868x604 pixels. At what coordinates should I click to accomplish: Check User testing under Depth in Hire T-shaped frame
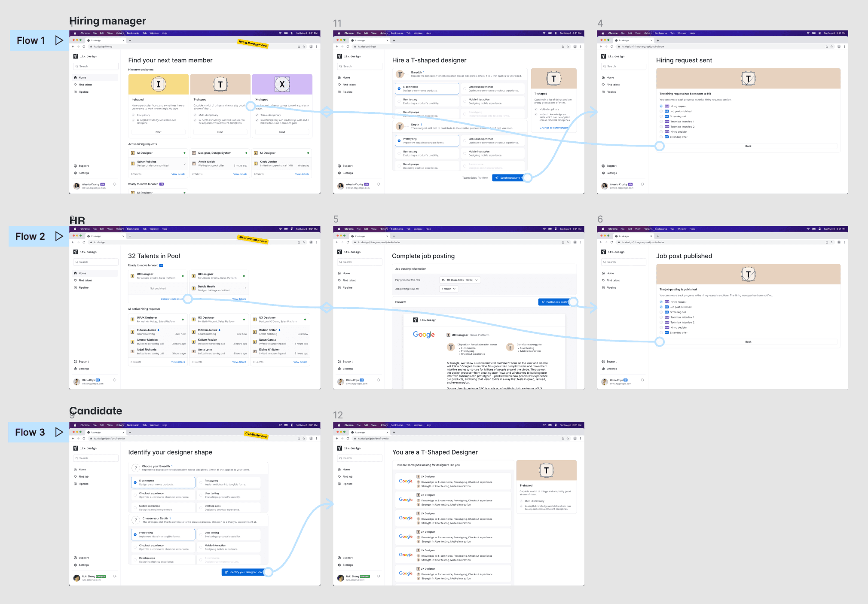399,153
